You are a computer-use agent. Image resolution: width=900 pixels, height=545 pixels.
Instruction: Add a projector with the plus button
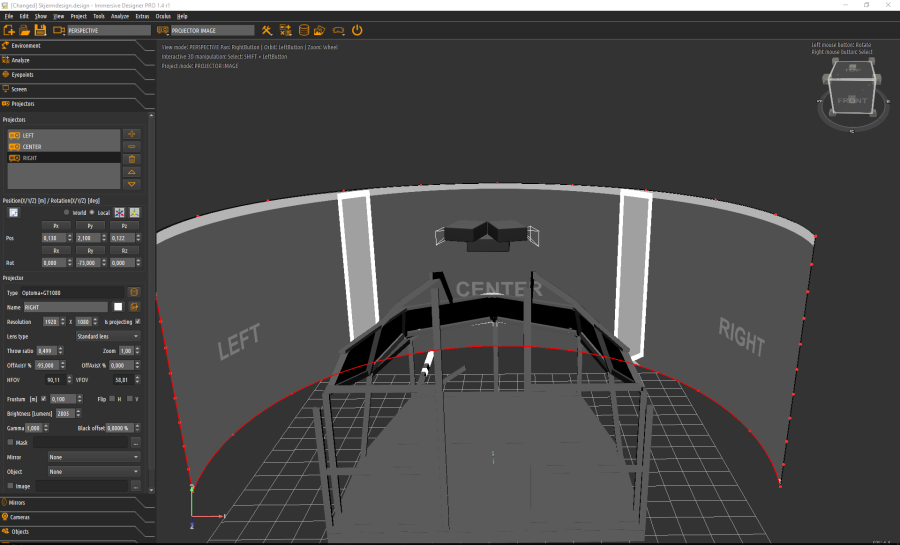coord(132,134)
